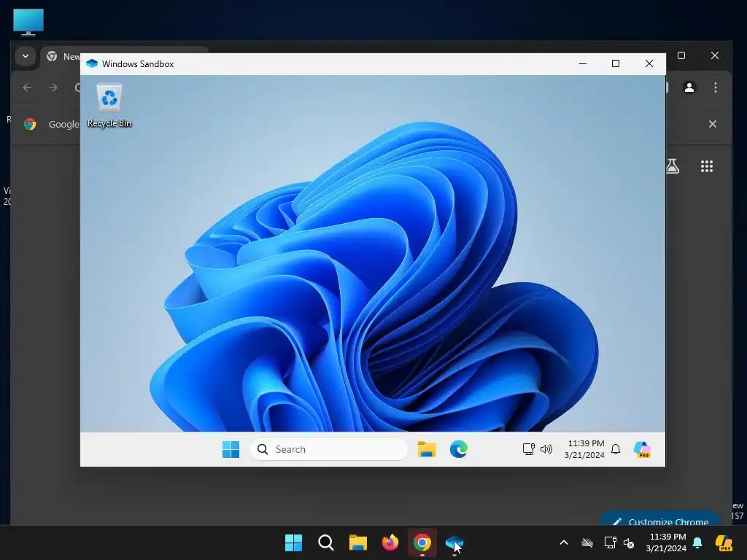This screenshot has height=560, width=747.
Task: Open Sandbox network status tray icon
Action: (528, 449)
